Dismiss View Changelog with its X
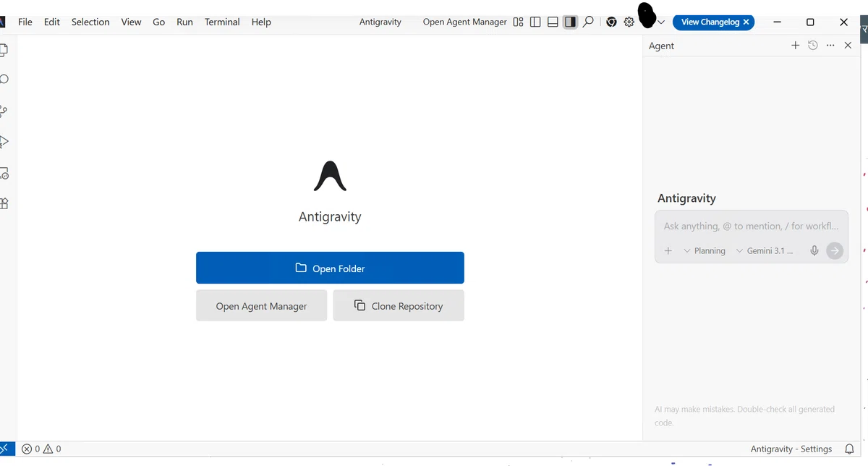The image size is (868, 466). (x=746, y=22)
